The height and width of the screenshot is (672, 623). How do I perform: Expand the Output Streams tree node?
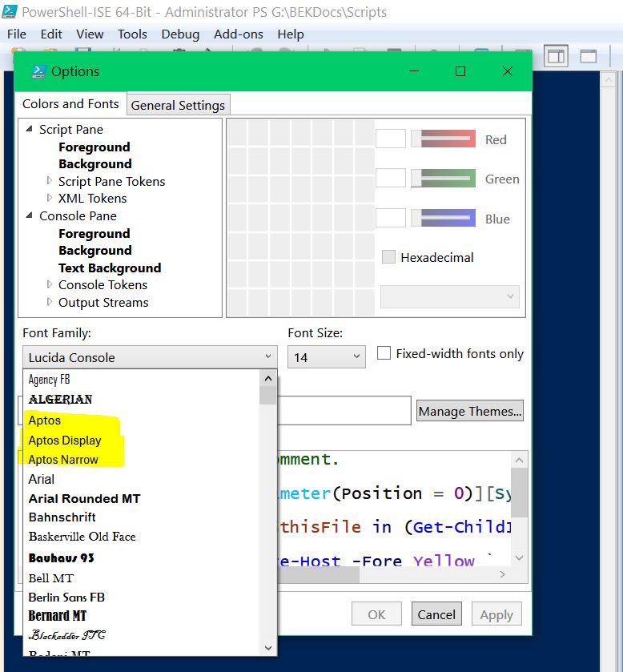(50, 302)
